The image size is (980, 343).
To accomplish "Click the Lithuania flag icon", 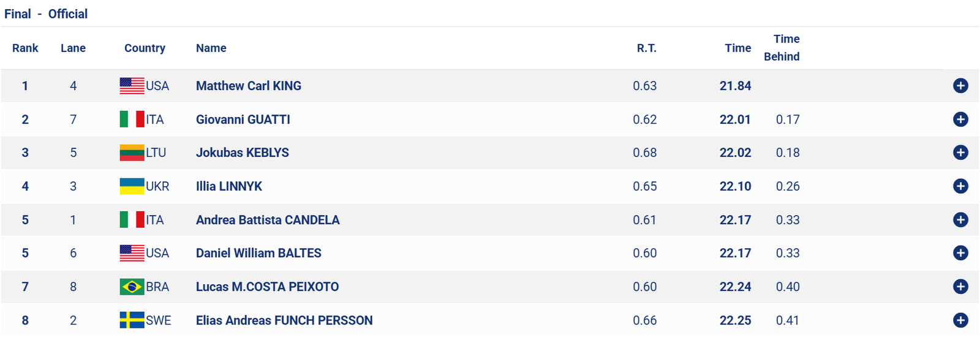I will coord(132,153).
